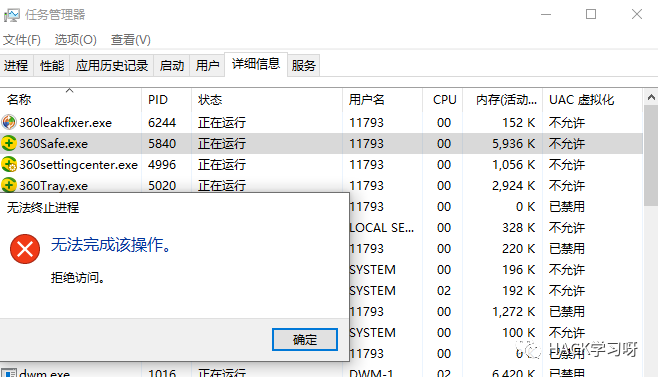Screen dimensions: 658x377
Task: Click the 360settingcenter.exe icon
Action: (8, 165)
